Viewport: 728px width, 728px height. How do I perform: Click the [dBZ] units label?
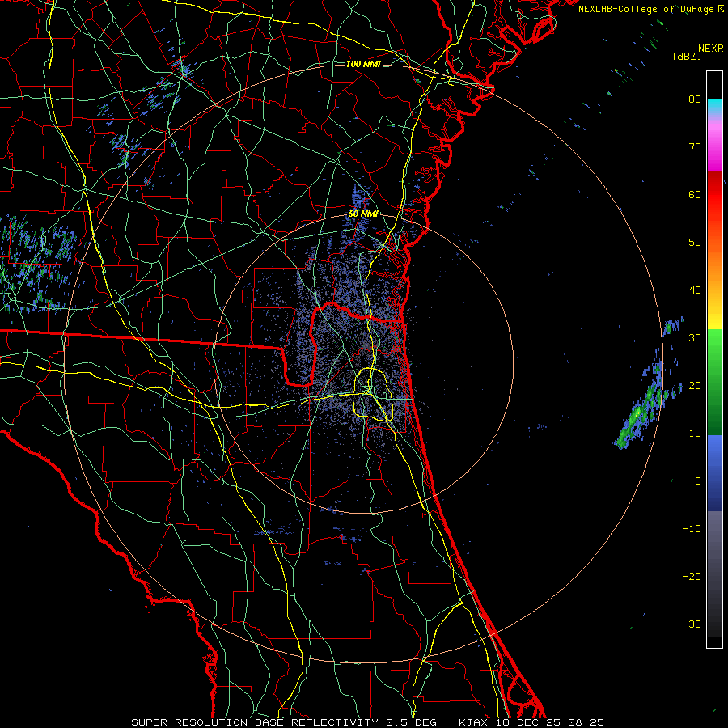(x=687, y=56)
